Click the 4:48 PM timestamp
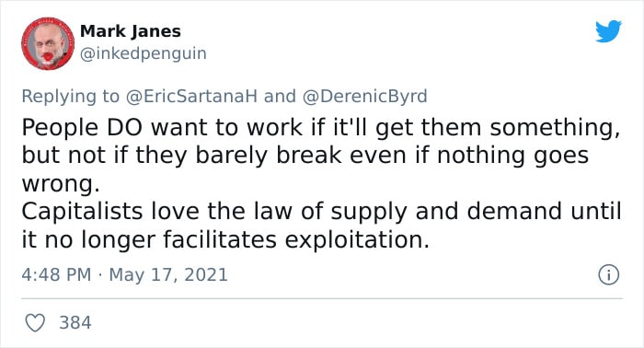 coord(56,275)
